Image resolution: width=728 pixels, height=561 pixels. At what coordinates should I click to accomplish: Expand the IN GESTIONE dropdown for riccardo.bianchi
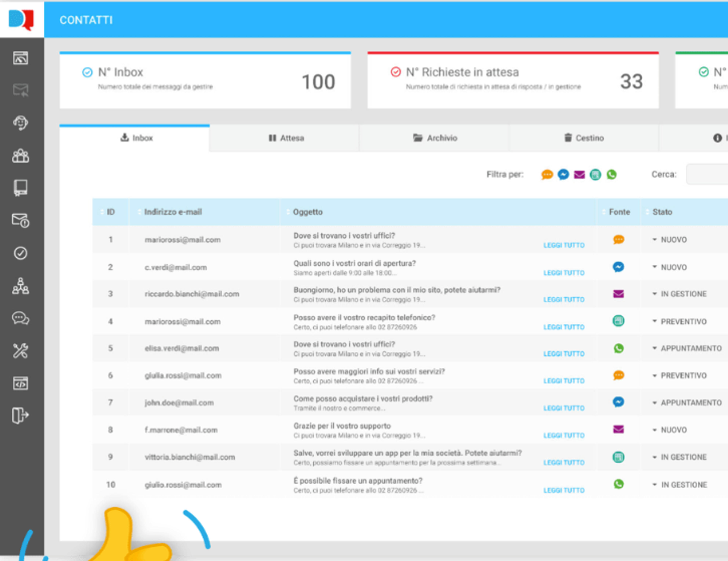click(679, 294)
